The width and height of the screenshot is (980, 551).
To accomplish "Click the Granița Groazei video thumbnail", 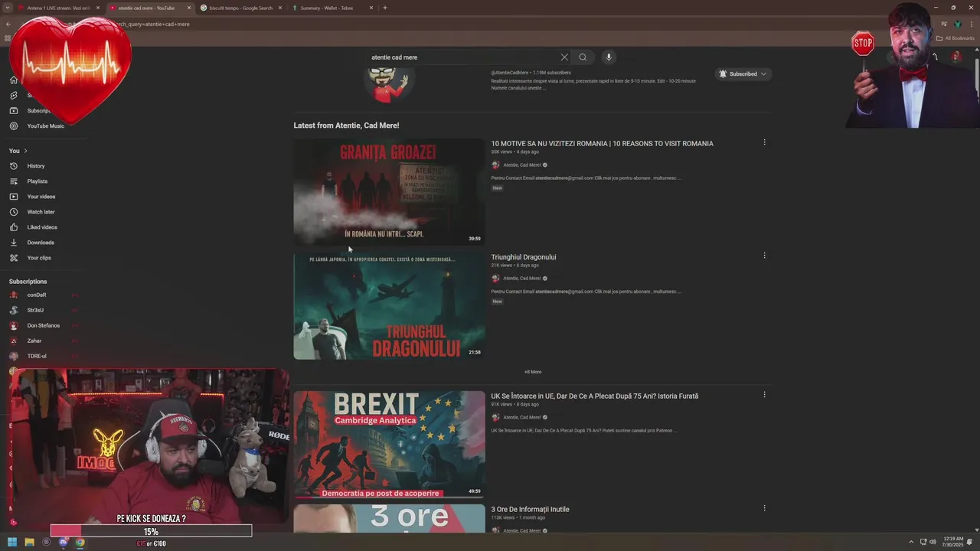I will (x=389, y=192).
